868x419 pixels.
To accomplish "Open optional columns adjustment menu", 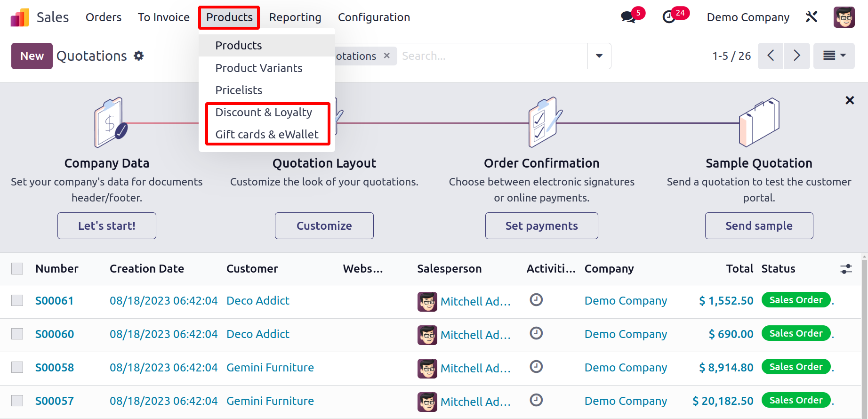I will coord(846,269).
